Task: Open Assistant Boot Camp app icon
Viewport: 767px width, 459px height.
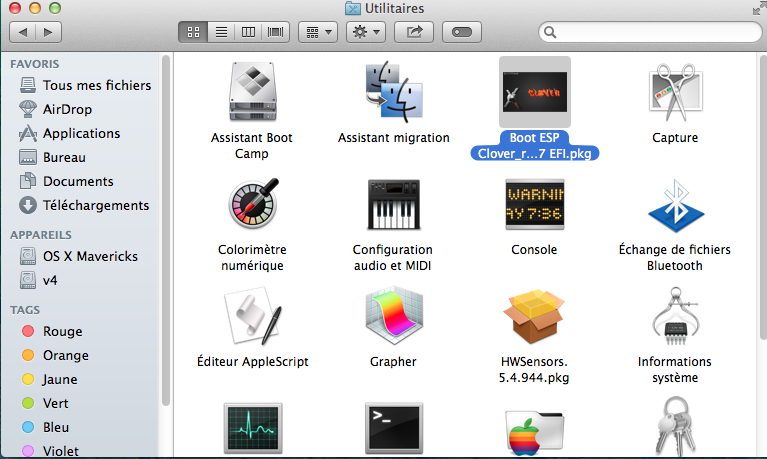Action: (252, 92)
